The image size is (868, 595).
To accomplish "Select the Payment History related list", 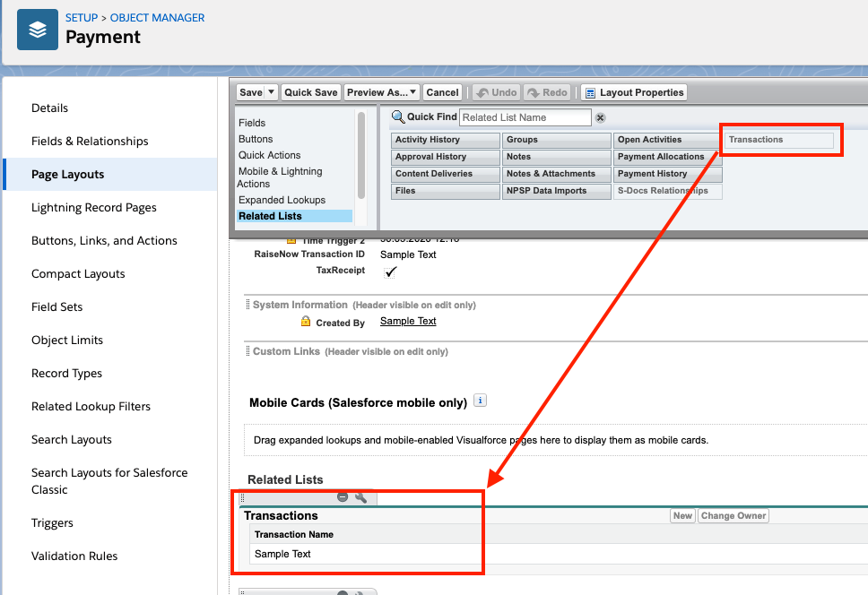I will click(x=668, y=174).
